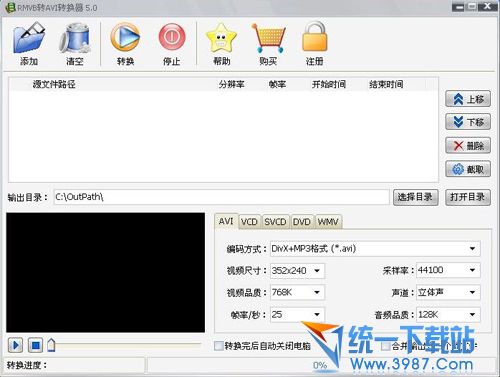The image size is (500, 377).
Task: Toggle the 合并输出 merge checkbox
Action: click(386, 346)
